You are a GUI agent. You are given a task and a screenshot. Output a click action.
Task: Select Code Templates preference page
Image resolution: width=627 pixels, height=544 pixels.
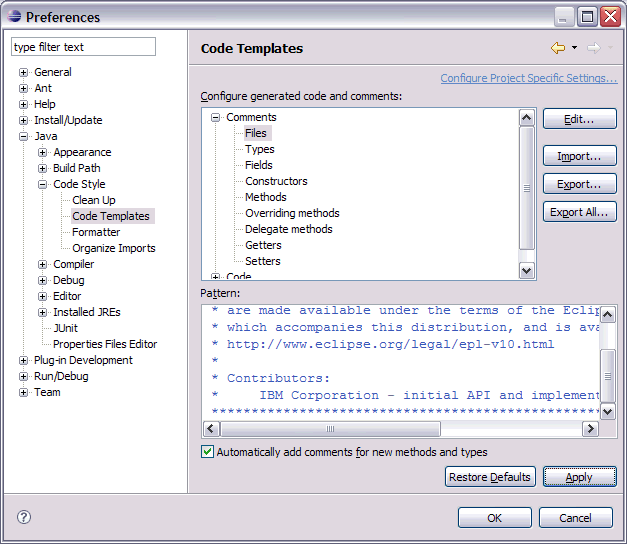(111, 216)
